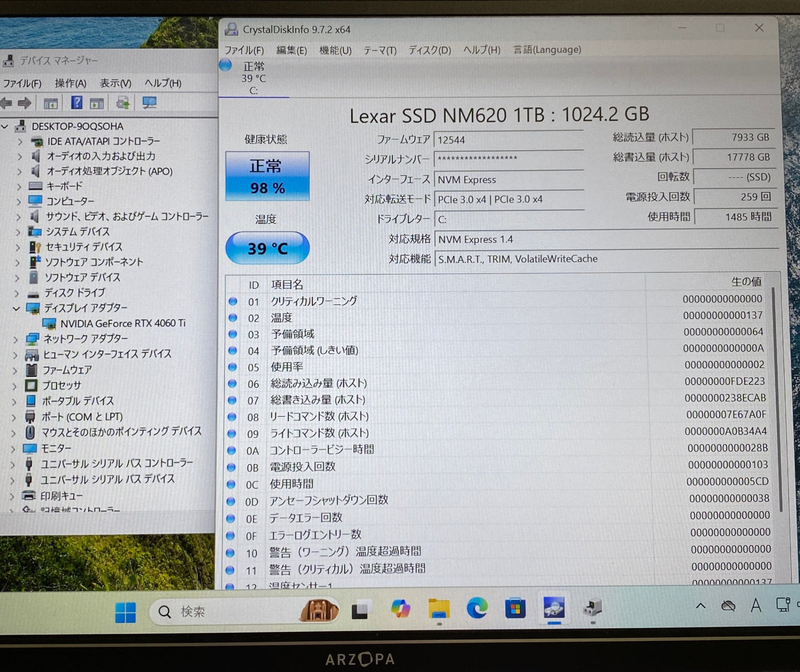The height and width of the screenshot is (672, 800).
Task: Launch Microsoft Edge from the taskbar
Action: point(477,609)
